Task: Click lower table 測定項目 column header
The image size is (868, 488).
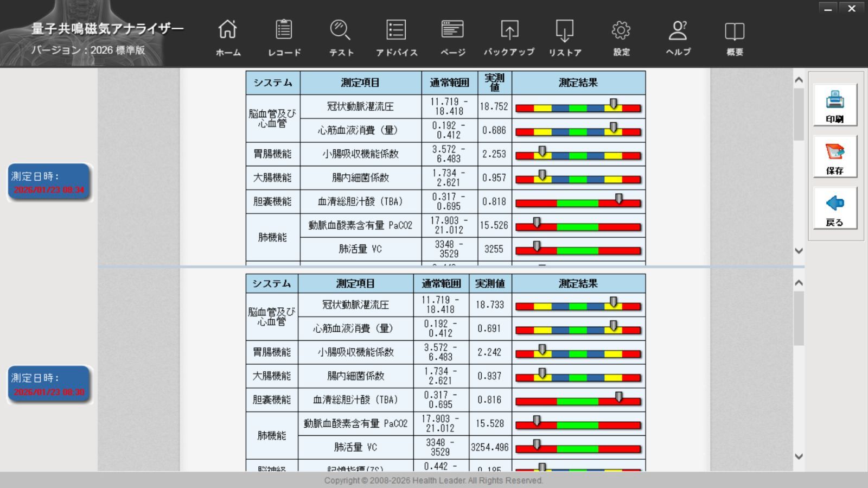Action: coord(355,283)
